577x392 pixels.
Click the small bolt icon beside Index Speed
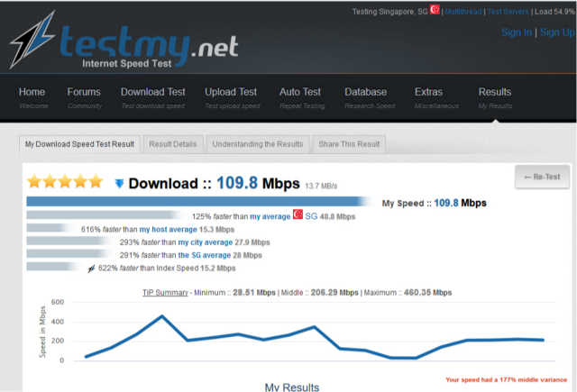pyautogui.click(x=91, y=269)
